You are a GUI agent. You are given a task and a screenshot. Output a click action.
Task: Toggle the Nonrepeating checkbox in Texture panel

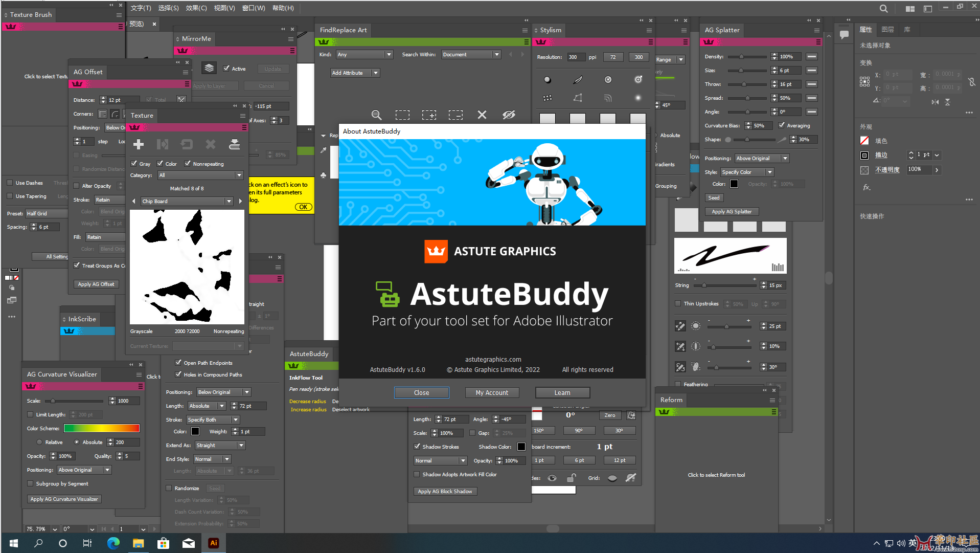pyautogui.click(x=188, y=164)
